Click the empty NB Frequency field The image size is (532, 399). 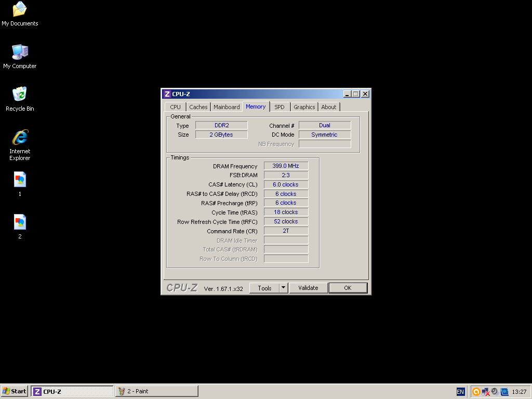point(325,144)
